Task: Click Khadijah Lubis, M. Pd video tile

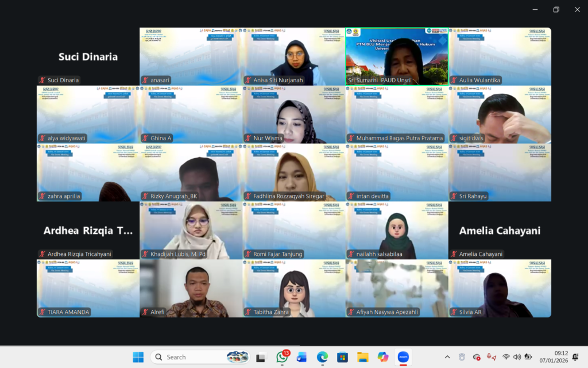Action: click(x=191, y=230)
